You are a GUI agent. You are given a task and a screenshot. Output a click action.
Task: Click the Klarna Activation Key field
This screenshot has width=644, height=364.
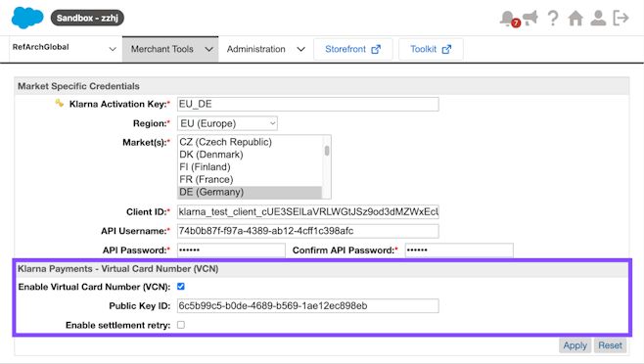tap(308, 104)
